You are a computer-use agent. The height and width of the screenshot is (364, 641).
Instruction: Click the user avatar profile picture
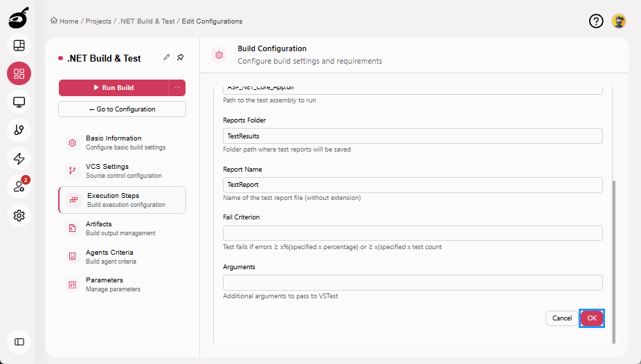tap(619, 21)
